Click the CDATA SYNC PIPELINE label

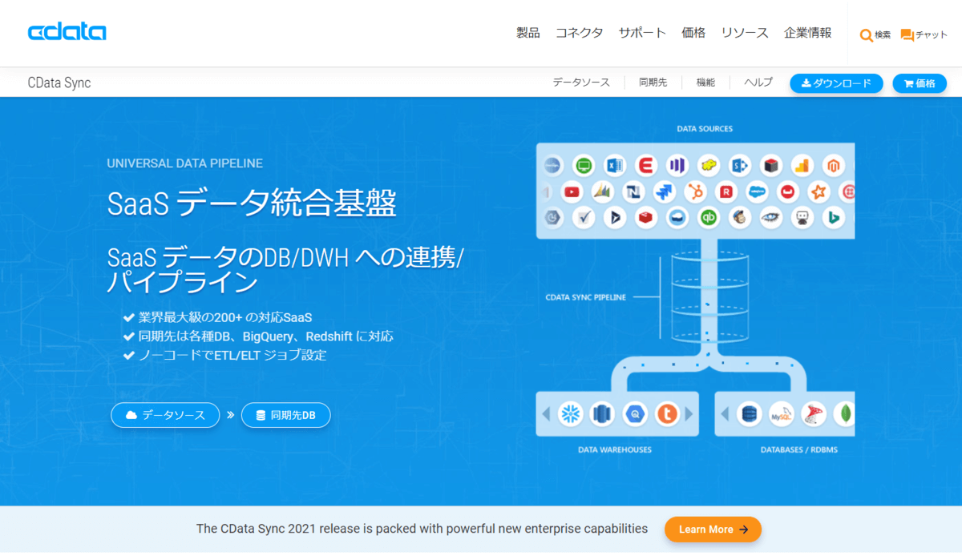[x=586, y=297]
